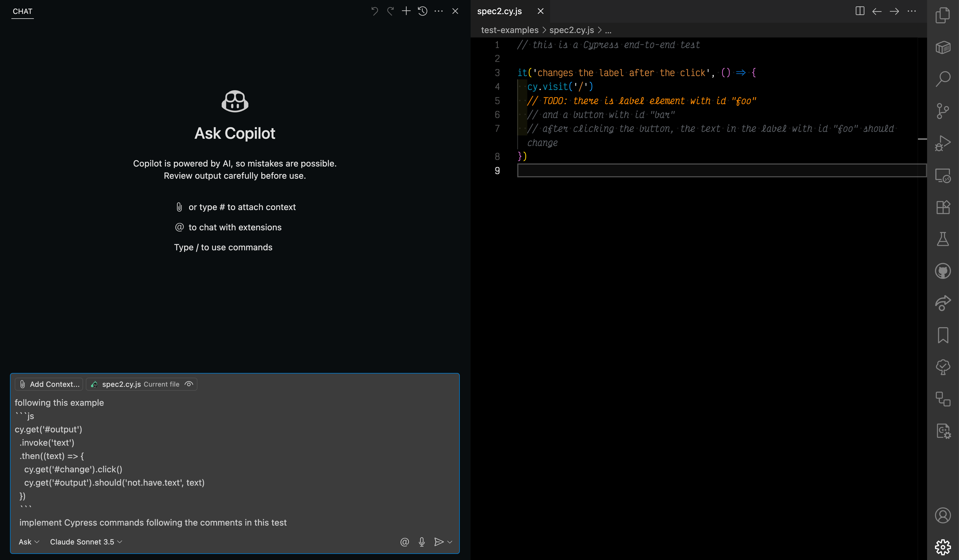
Task: Open Run and Debug view
Action: tap(943, 143)
